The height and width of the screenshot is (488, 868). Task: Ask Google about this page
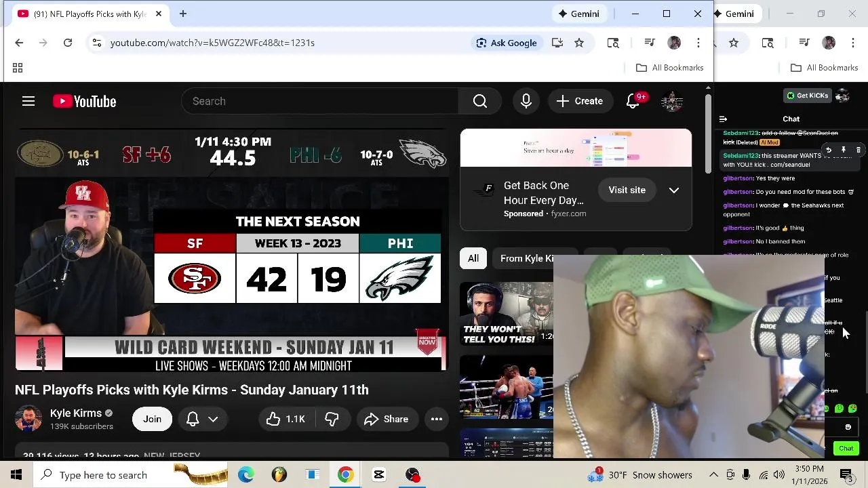[x=507, y=43]
